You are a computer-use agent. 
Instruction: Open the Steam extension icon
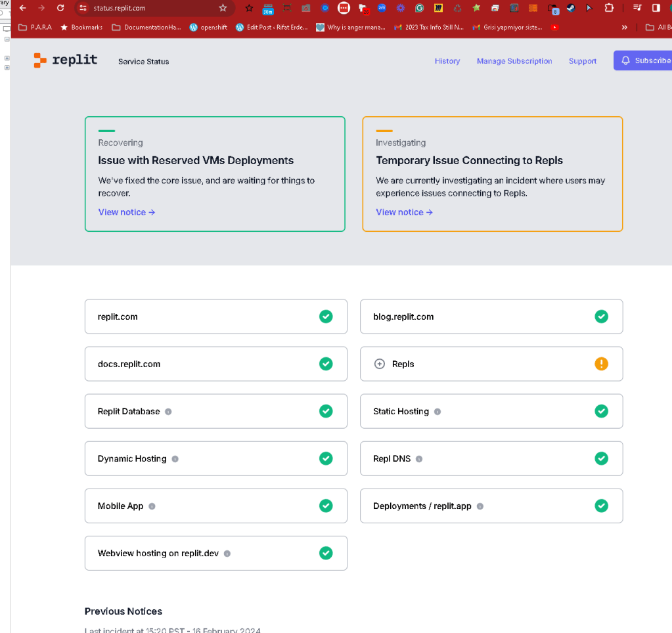[x=571, y=8]
